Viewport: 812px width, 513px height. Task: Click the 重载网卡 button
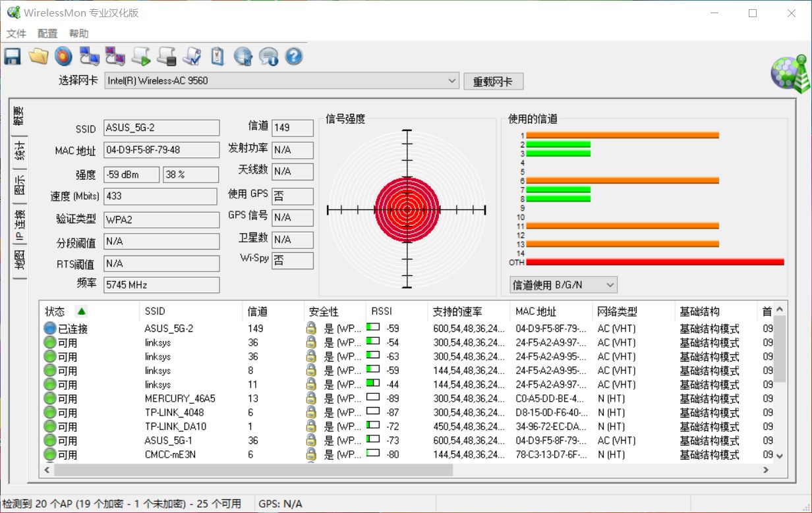[493, 82]
